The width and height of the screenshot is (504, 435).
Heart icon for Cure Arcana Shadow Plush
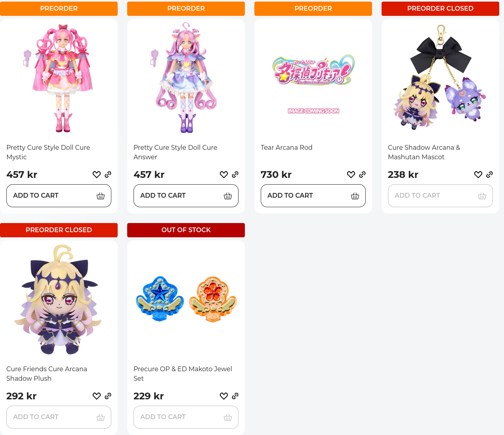97,396
